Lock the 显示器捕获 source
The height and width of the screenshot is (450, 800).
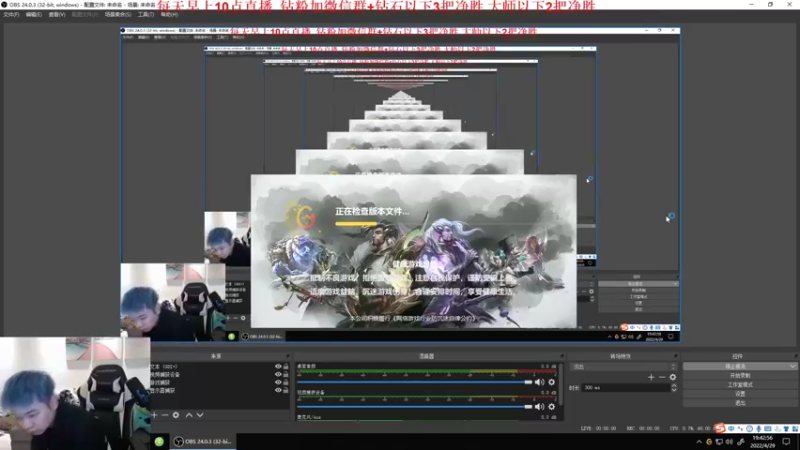tap(286, 390)
